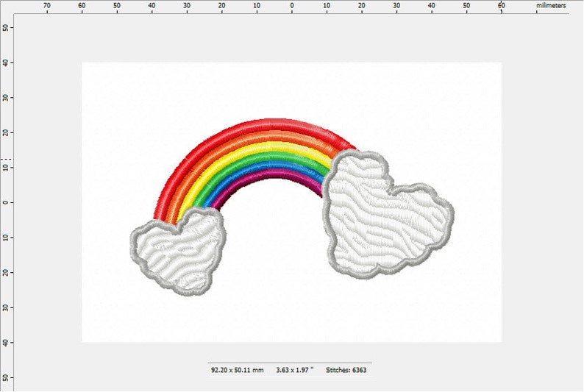Click the "milimeters" ruler unit label
The height and width of the screenshot is (392, 584).
[551, 6]
